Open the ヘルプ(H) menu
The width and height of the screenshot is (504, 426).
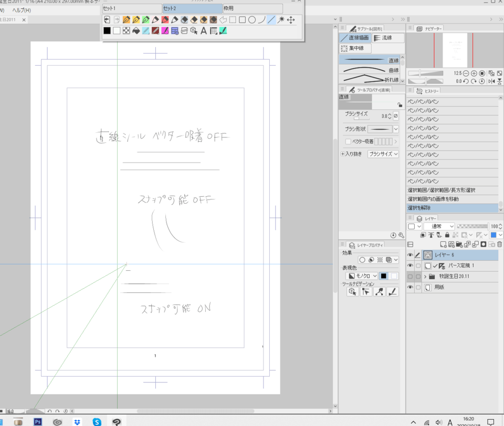coord(21,10)
